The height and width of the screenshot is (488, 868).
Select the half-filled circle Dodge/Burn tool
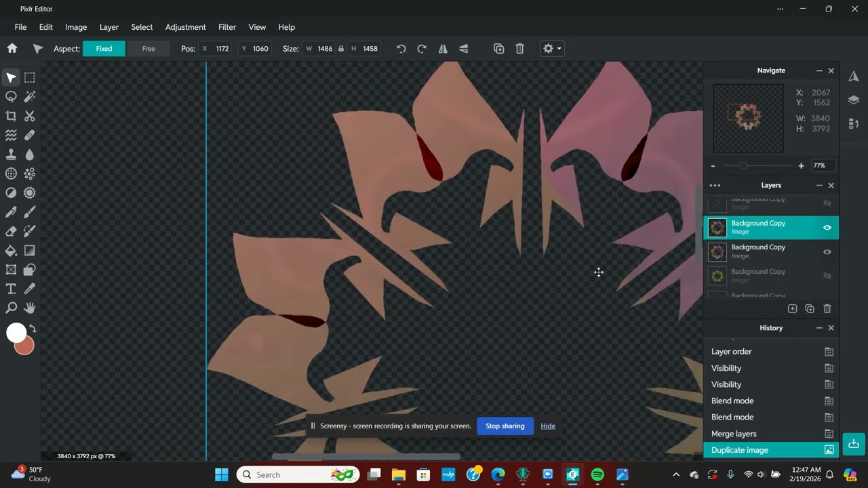click(x=11, y=193)
